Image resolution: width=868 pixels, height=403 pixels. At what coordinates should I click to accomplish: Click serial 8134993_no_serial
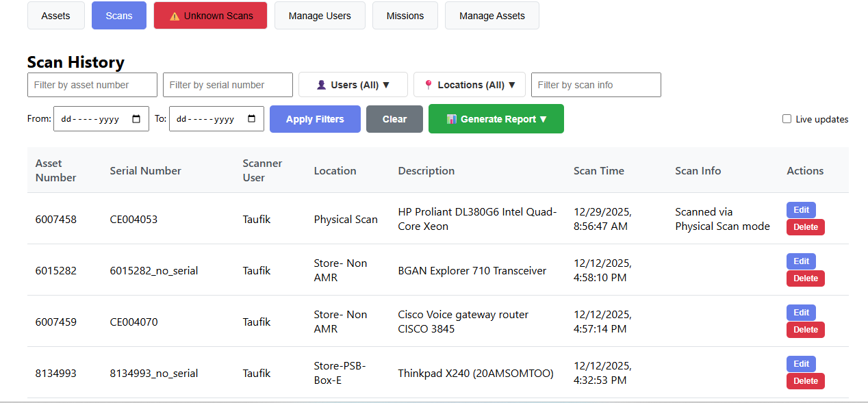click(x=154, y=374)
